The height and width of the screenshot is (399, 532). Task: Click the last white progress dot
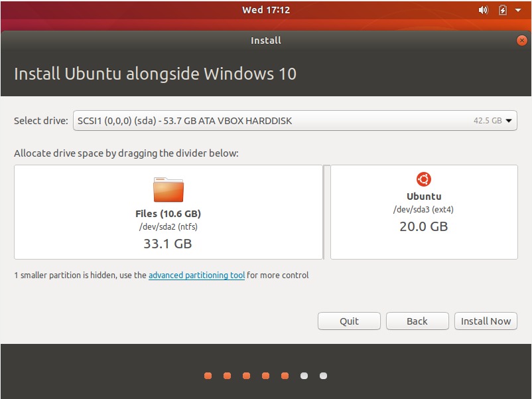coord(323,376)
